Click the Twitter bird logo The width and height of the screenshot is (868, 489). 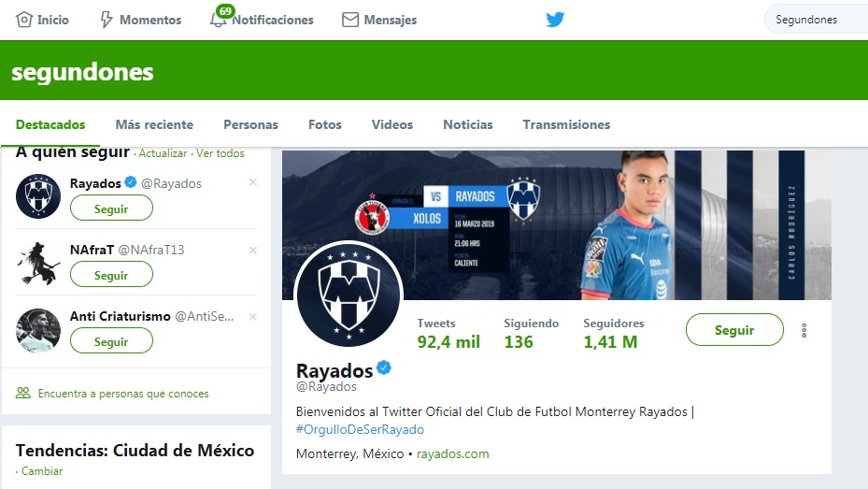pyautogui.click(x=555, y=20)
